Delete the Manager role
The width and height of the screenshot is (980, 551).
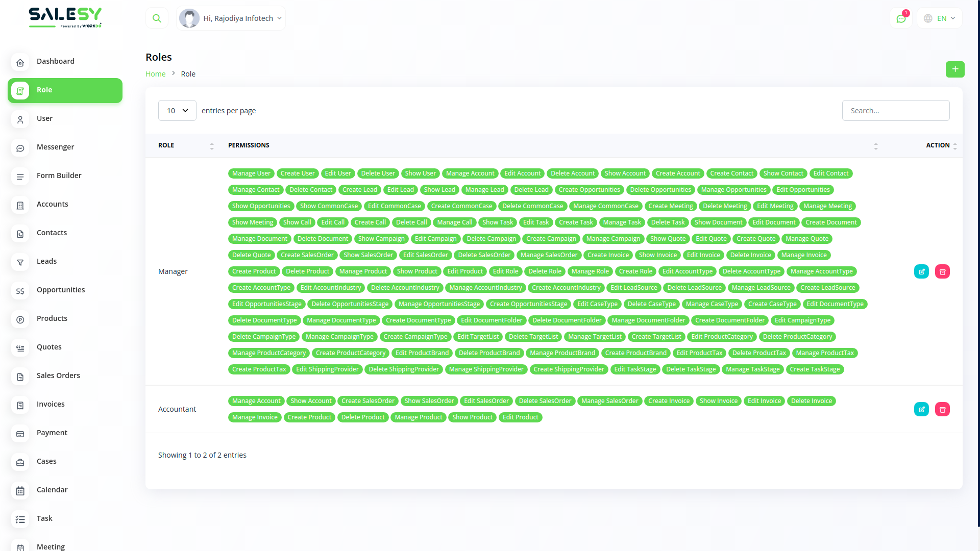click(x=942, y=272)
